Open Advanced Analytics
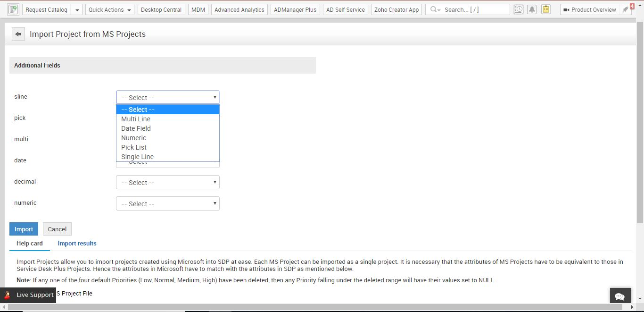 point(239,9)
